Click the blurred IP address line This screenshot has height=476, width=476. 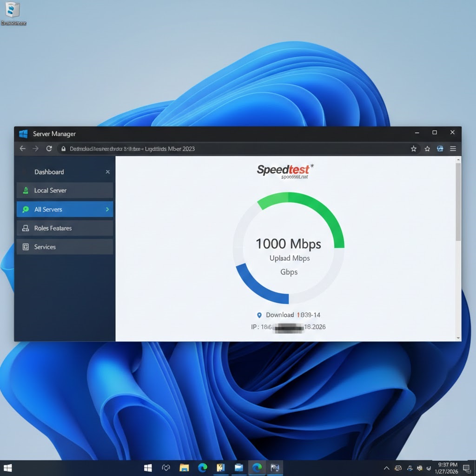tap(288, 327)
